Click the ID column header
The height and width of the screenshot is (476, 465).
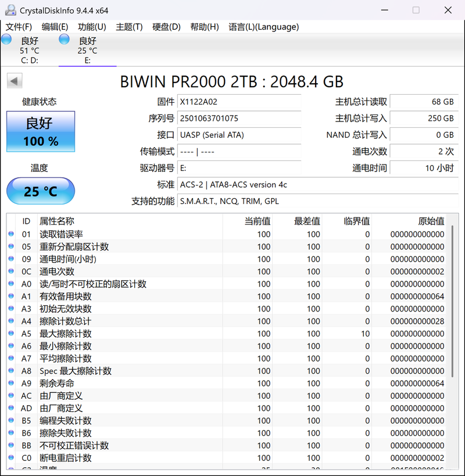click(26, 221)
